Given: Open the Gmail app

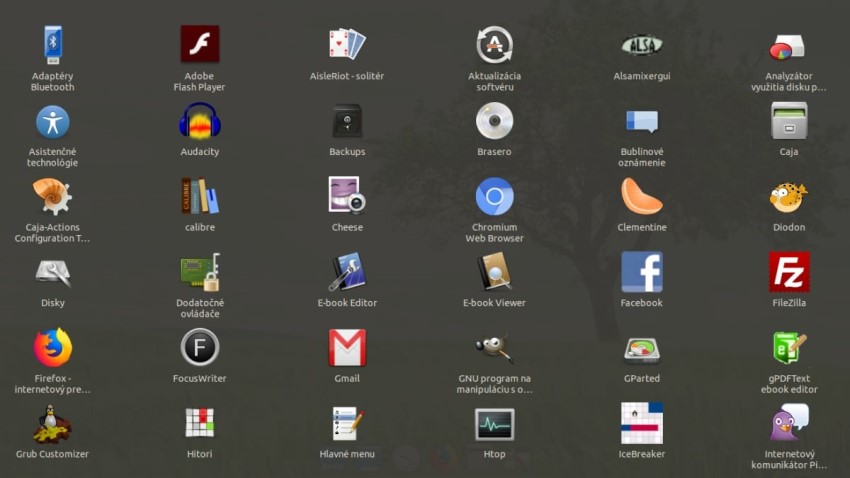Looking at the screenshot, I should (x=347, y=347).
